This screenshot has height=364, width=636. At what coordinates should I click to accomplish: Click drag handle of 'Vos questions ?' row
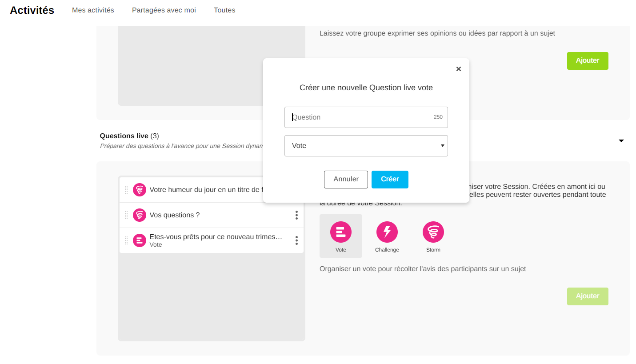(126, 215)
